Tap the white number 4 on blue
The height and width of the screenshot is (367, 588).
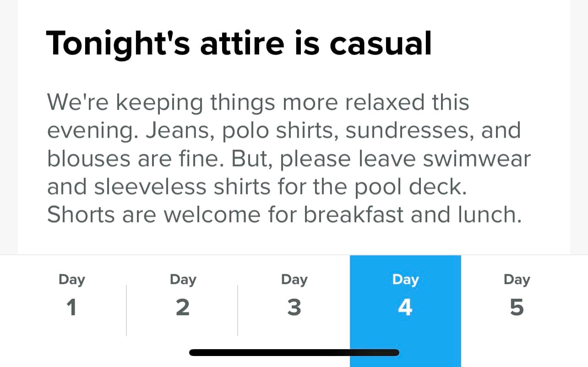[x=405, y=308]
